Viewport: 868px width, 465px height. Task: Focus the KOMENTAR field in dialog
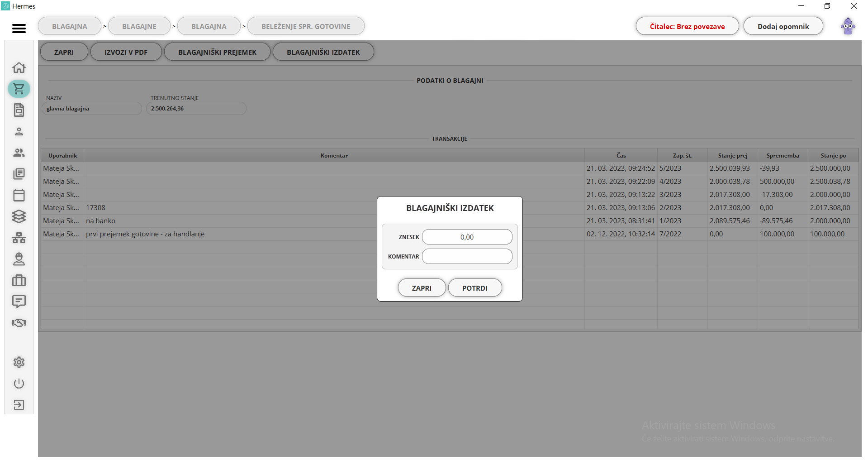pos(467,256)
